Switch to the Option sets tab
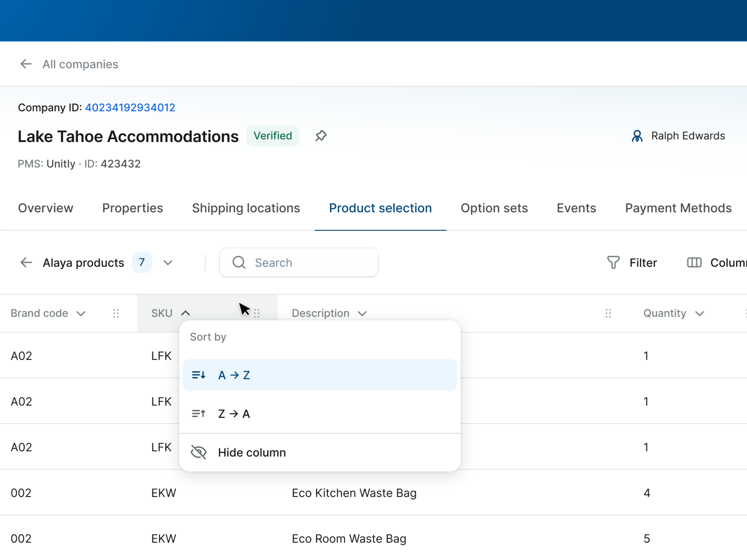 (494, 208)
